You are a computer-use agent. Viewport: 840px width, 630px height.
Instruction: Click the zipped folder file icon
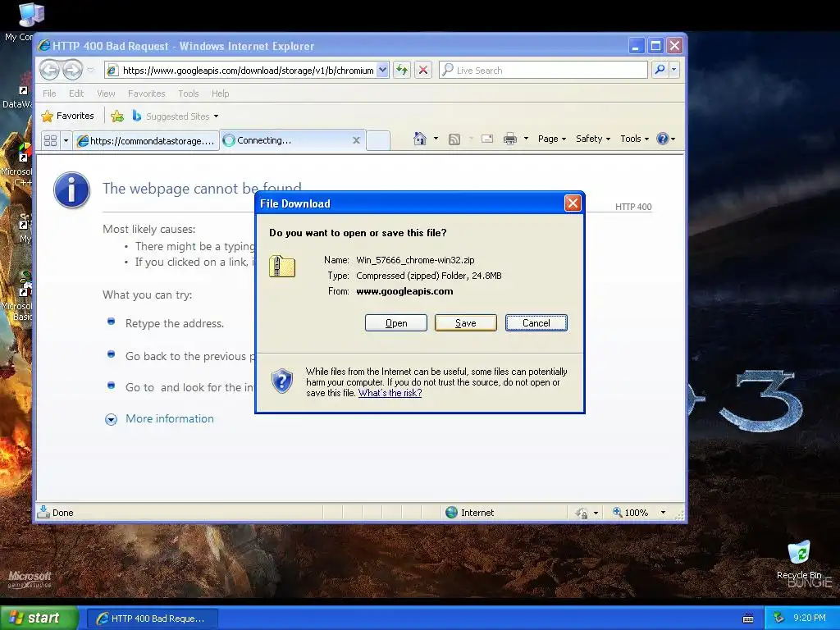282,267
